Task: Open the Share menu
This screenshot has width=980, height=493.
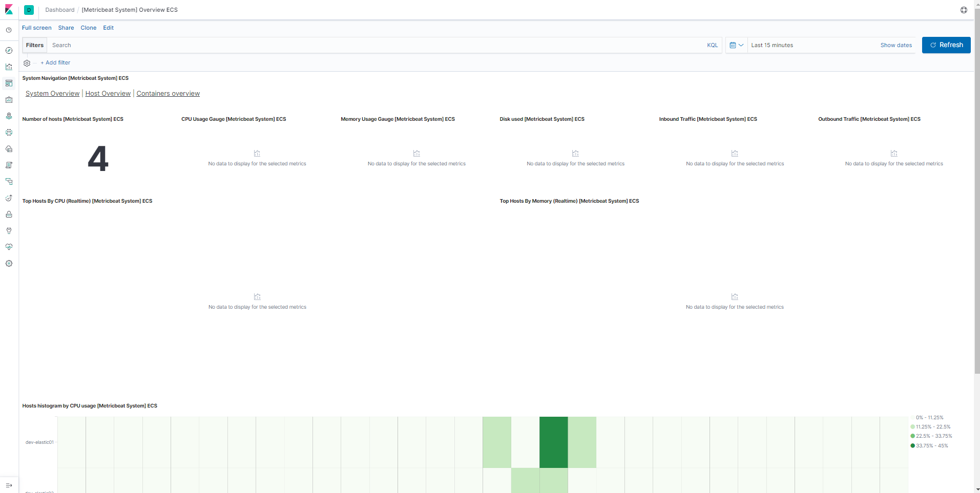Action: pyautogui.click(x=66, y=28)
